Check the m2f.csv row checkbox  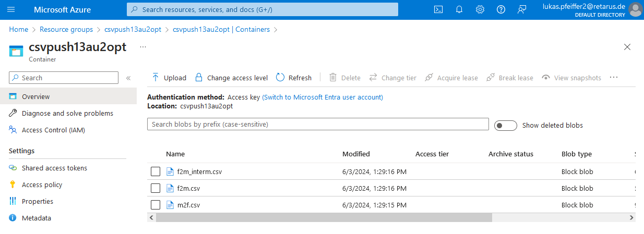click(155, 205)
